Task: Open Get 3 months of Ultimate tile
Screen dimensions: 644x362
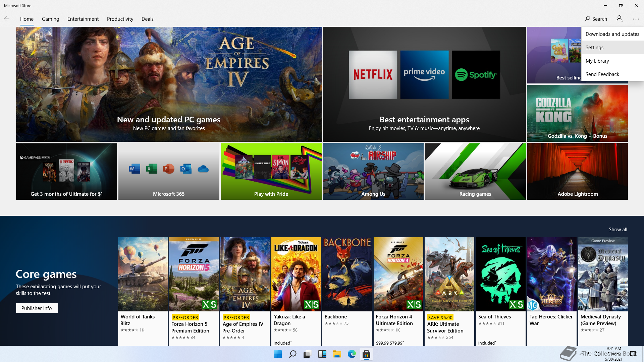Action: (66, 171)
